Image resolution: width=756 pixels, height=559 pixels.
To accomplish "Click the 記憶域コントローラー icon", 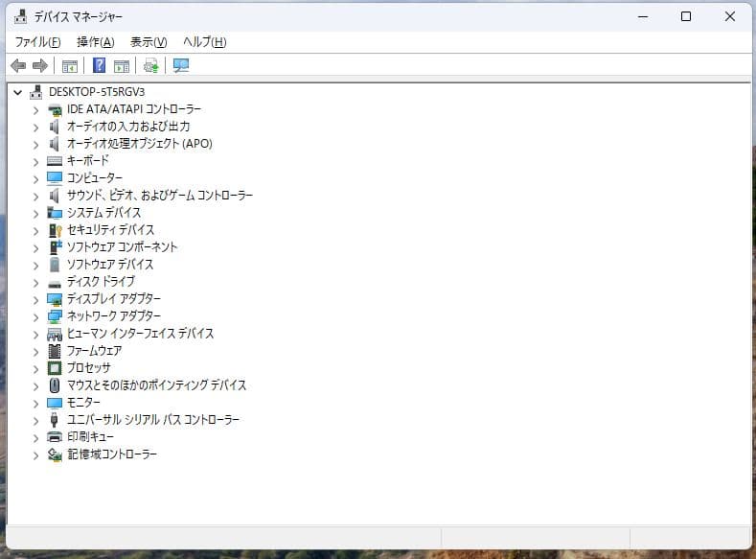I will click(55, 454).
